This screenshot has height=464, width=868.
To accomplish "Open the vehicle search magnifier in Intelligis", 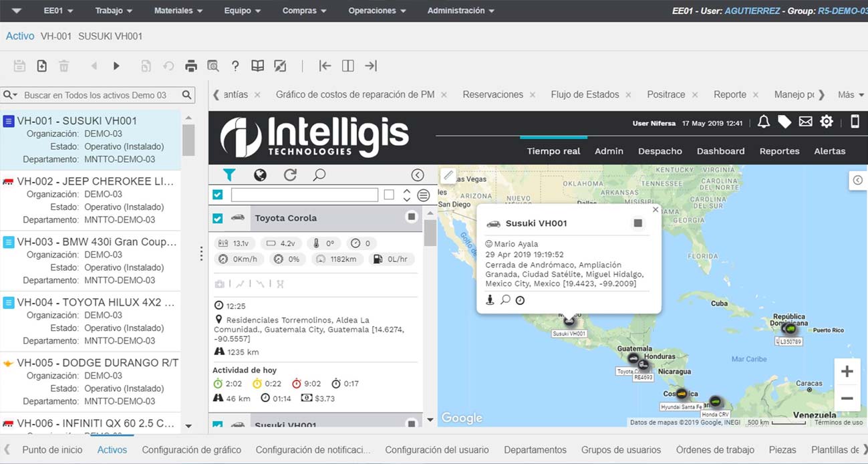I will tap(319, 175).
